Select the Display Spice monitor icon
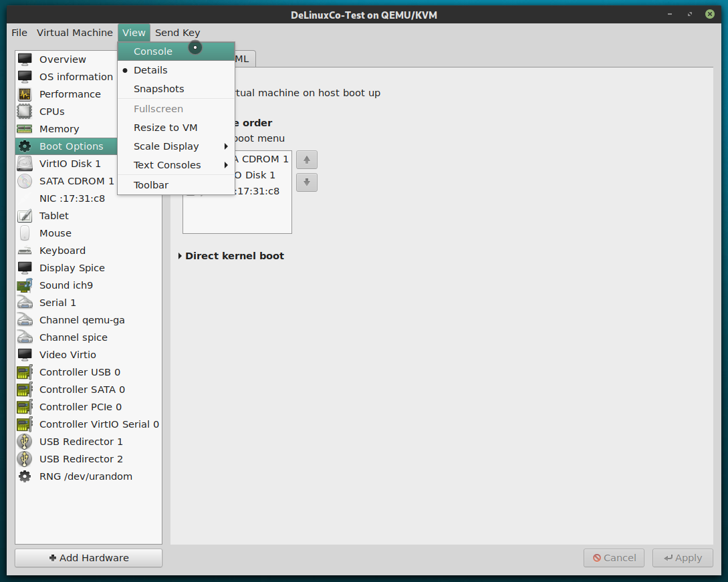Image resolution: width=728 pixels, height=582 pixels. [25, 268]
